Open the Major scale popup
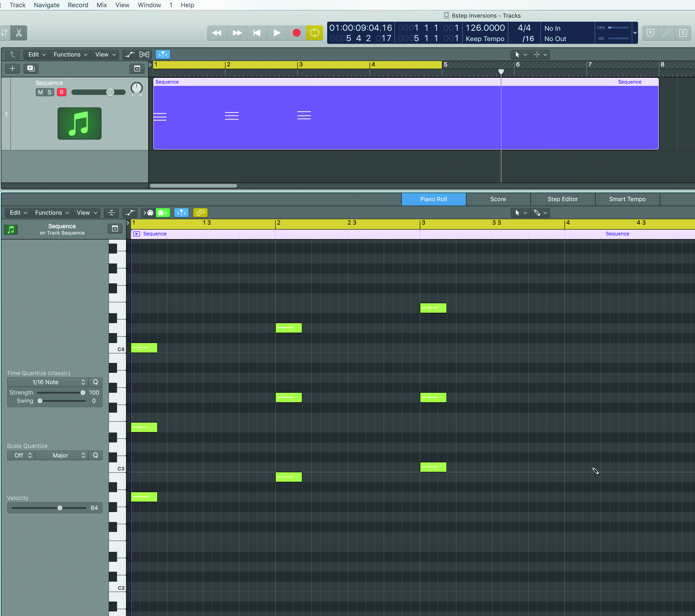 point(61,455)
